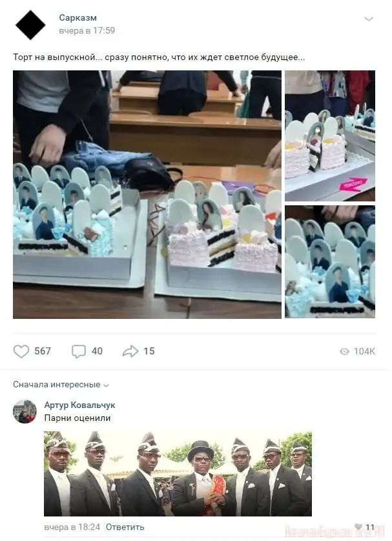Like the post with heart icon

pos(21,351)
